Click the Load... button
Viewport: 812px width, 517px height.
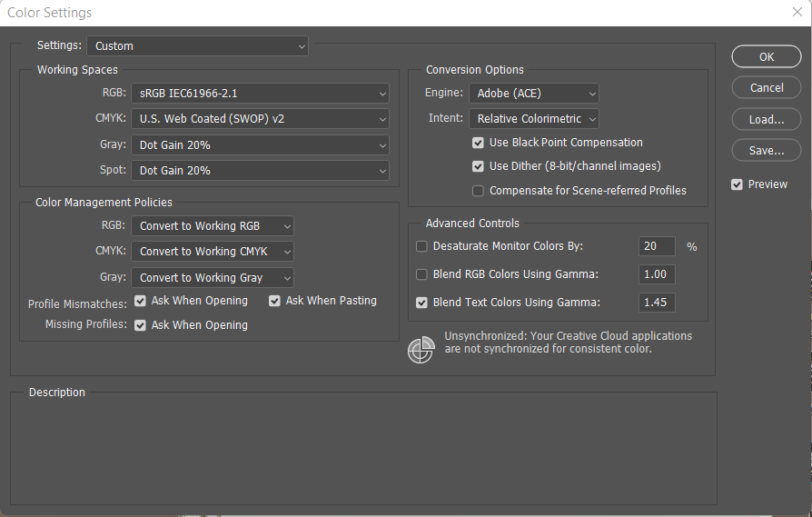767,119
